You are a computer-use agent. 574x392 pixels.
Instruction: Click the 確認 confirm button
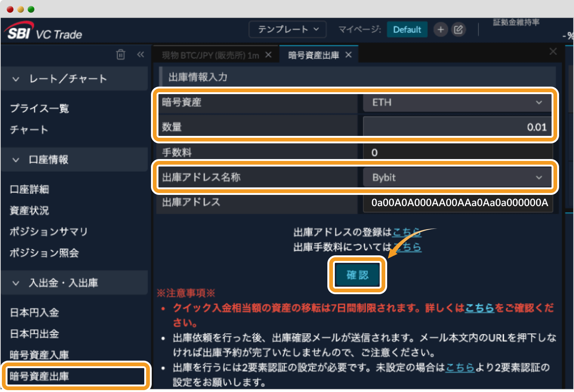coord(357,275)
